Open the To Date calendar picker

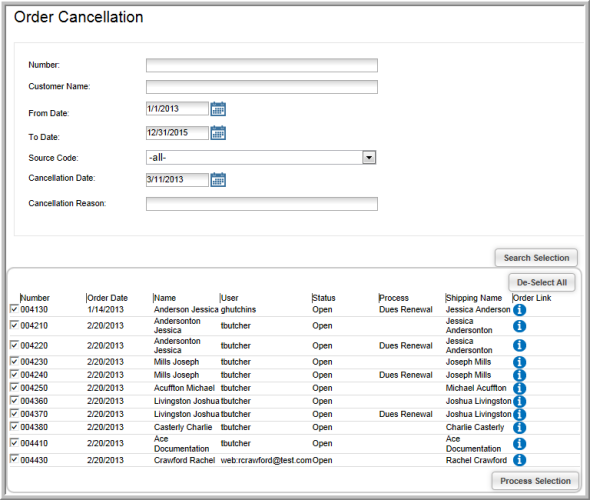coord(218,133)
